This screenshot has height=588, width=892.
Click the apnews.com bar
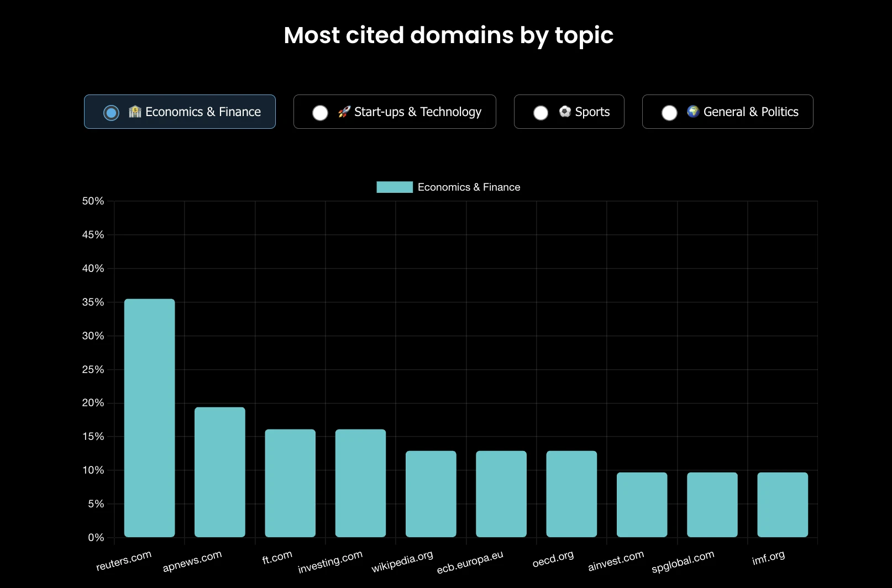point(220,472)
